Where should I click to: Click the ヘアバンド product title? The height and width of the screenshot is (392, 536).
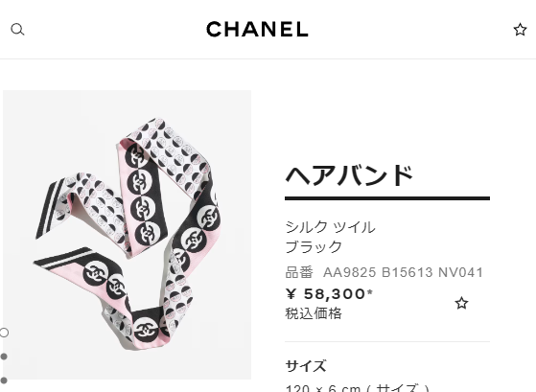pos(349,175)
